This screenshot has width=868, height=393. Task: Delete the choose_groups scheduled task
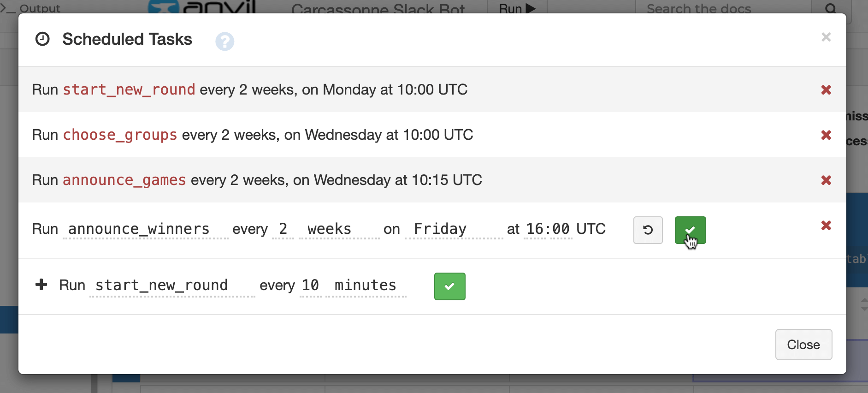click(x=826, y=135)
